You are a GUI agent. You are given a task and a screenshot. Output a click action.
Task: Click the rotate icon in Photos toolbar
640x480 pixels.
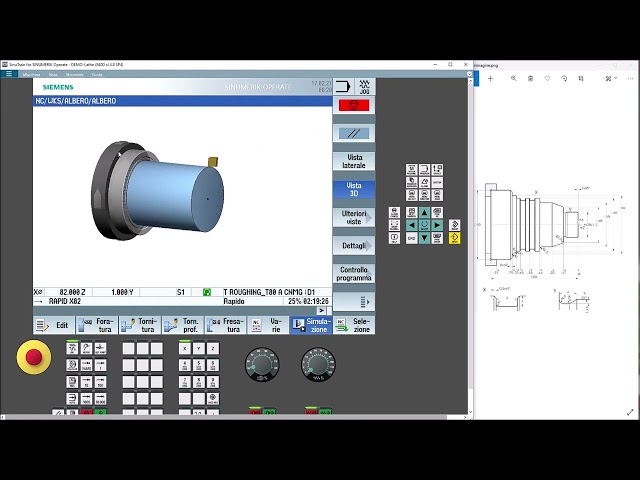pyautogui.click(x=564, y=78)
